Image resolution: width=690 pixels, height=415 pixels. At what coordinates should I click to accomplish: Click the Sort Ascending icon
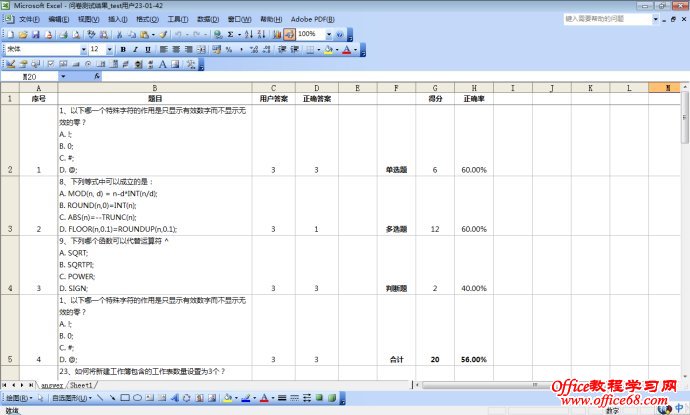coord(247,34)
